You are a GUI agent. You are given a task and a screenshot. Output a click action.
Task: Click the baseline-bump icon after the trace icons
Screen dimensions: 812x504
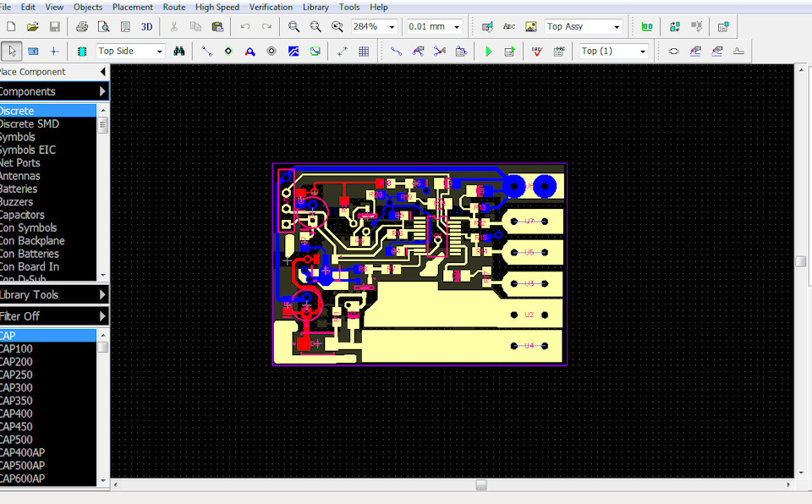(x=738, y=52)
